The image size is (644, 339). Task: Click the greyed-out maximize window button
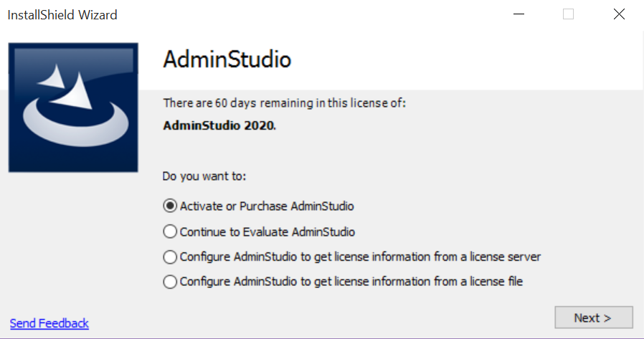point(568,14)
